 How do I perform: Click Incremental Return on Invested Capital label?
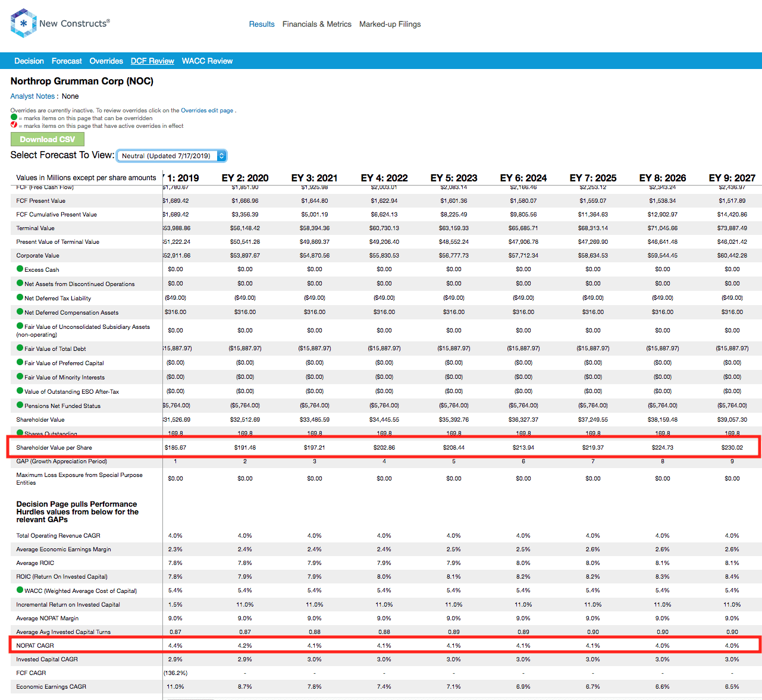coord(68,605)
